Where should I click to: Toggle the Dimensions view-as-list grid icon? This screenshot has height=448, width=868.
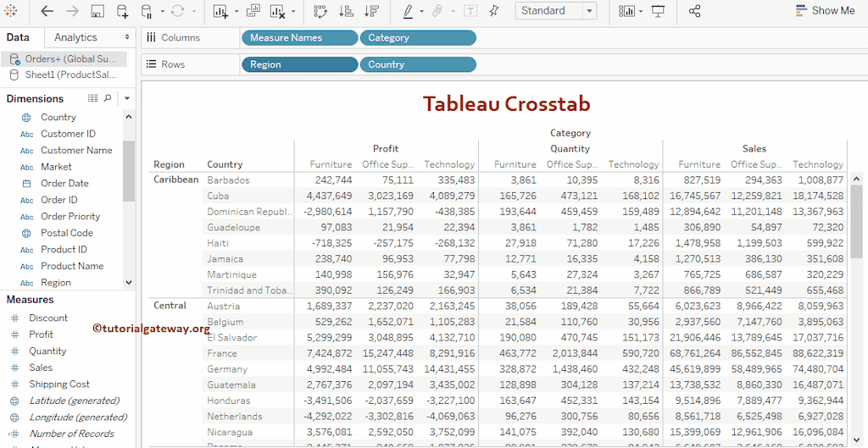pos(93,98)
